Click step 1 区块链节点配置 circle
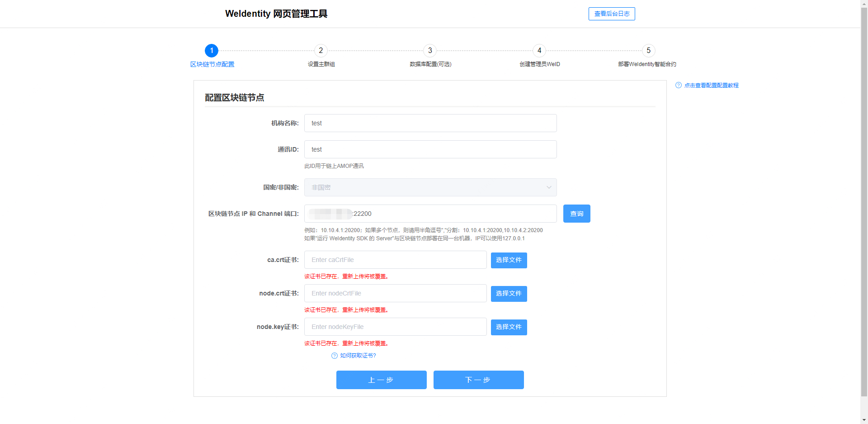868x424 pixels. point(211,51)
